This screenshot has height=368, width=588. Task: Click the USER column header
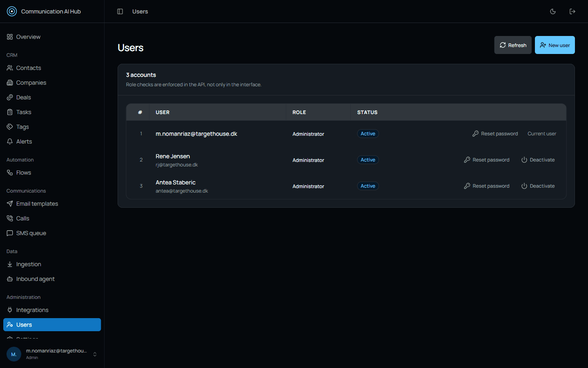163,112
